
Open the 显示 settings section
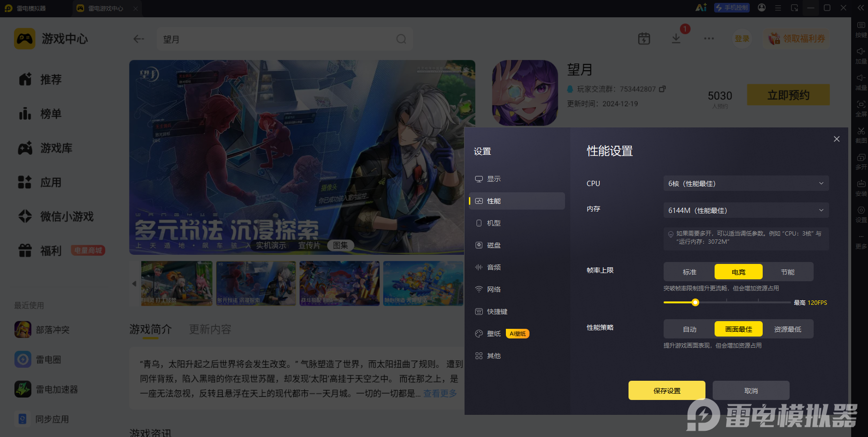click(517, 179)
